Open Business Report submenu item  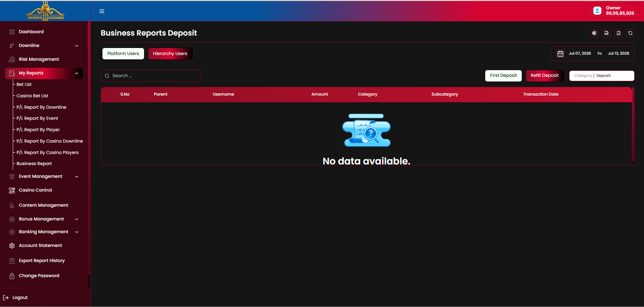coord(34,164)
